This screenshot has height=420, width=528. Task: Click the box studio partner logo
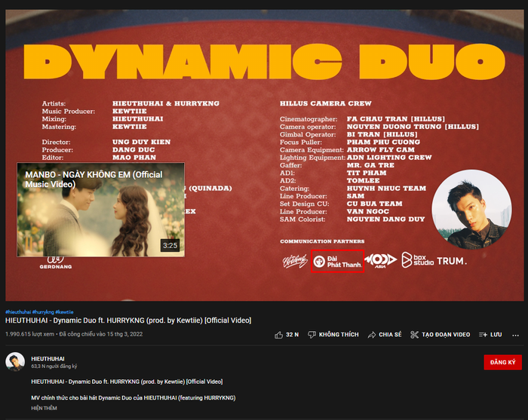[417, 260]
